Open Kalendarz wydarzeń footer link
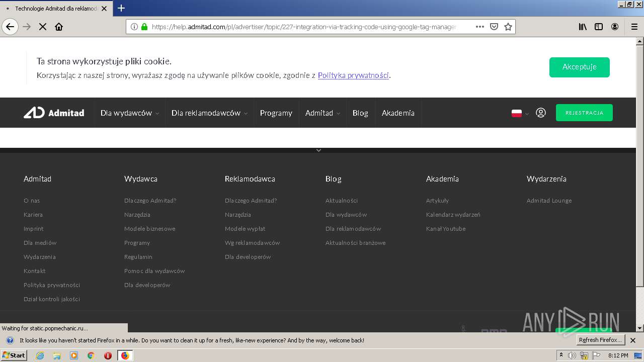644x362 pixels. click(x=453, y=215)
